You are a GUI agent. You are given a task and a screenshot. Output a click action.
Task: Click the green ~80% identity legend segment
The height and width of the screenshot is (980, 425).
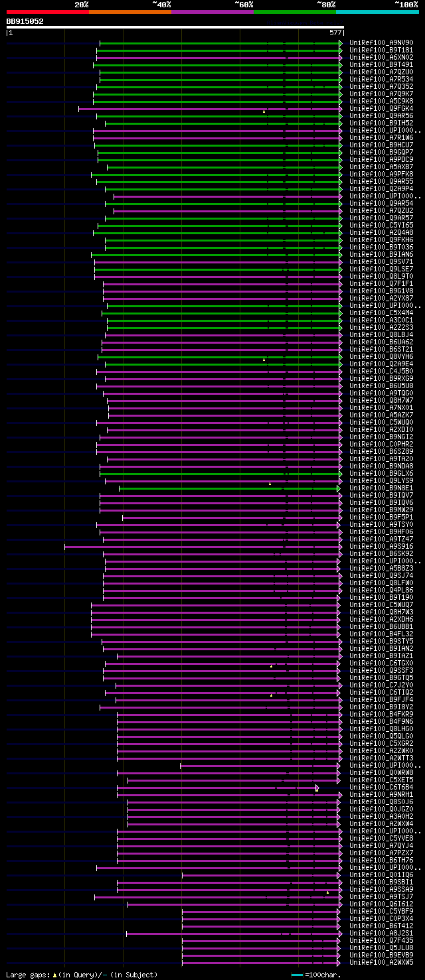(x=294, y=12)
